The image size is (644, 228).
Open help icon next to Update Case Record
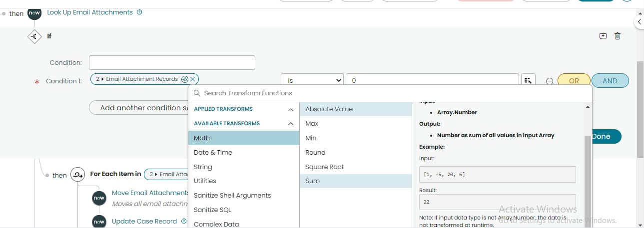(x=184, y=221)
